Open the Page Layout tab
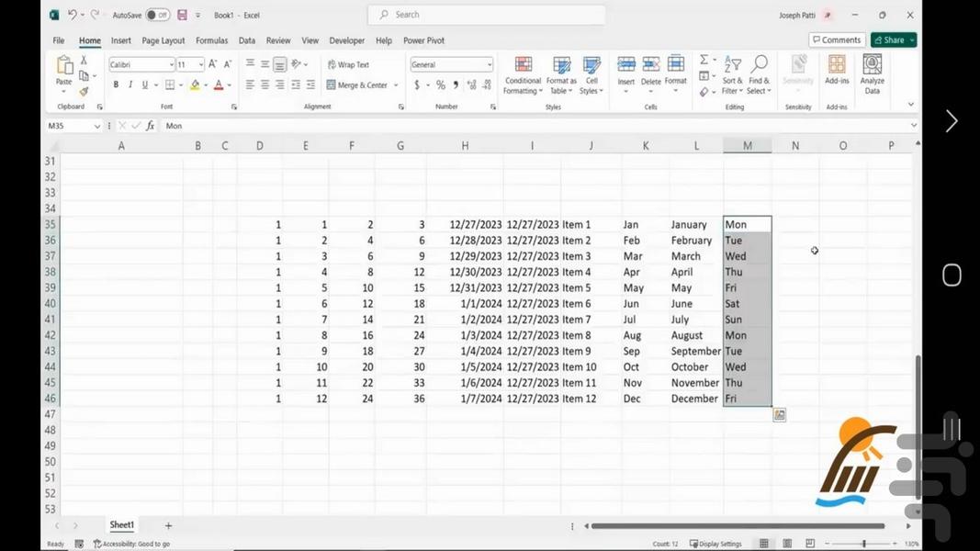Screen dimensions: 980x551 (x=163, y=40)
